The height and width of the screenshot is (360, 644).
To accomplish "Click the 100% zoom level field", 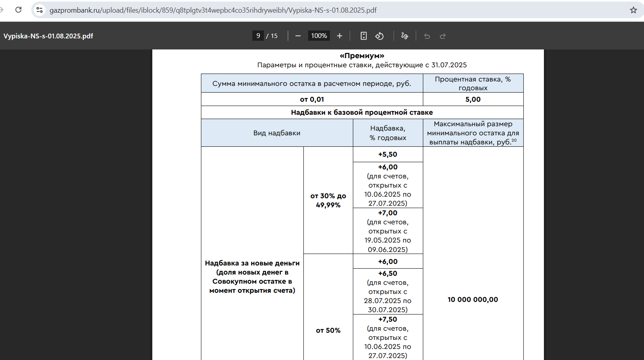I will coord(319,36).
